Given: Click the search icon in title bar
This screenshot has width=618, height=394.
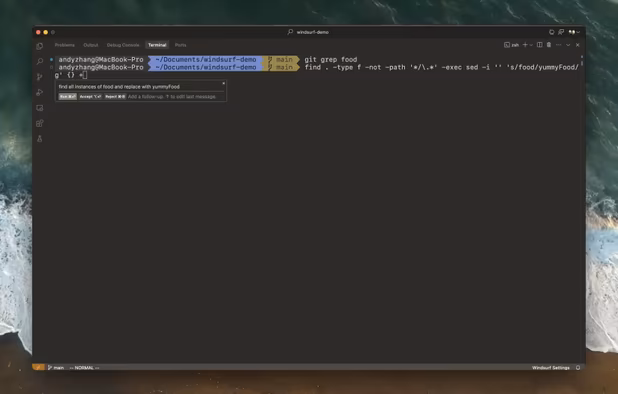Looking at the screenshot, I should click(x=290, y=32).
